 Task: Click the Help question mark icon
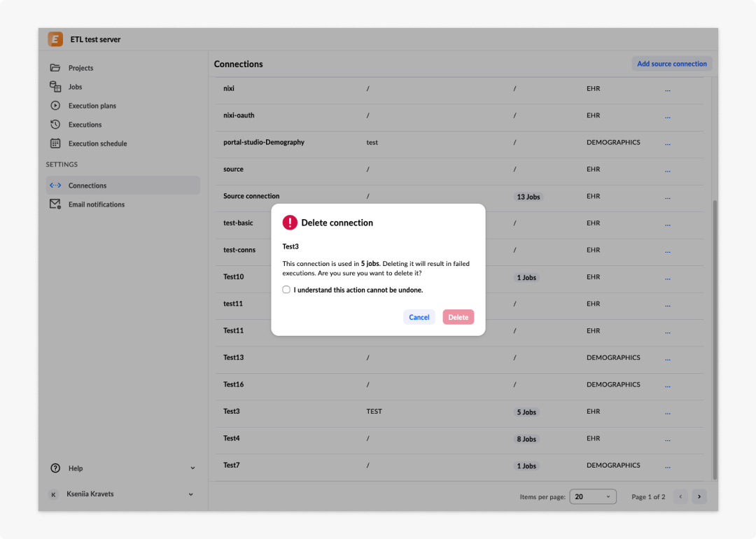point(55,468)
